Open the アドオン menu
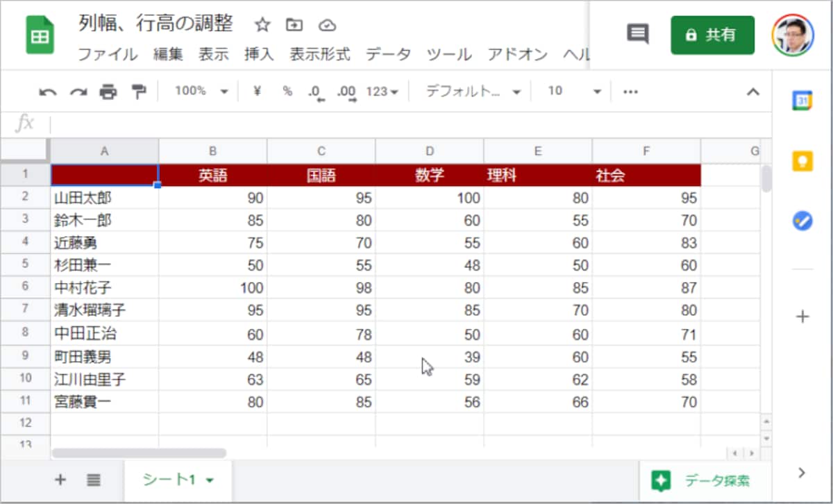833x504 pixels. 518,54
